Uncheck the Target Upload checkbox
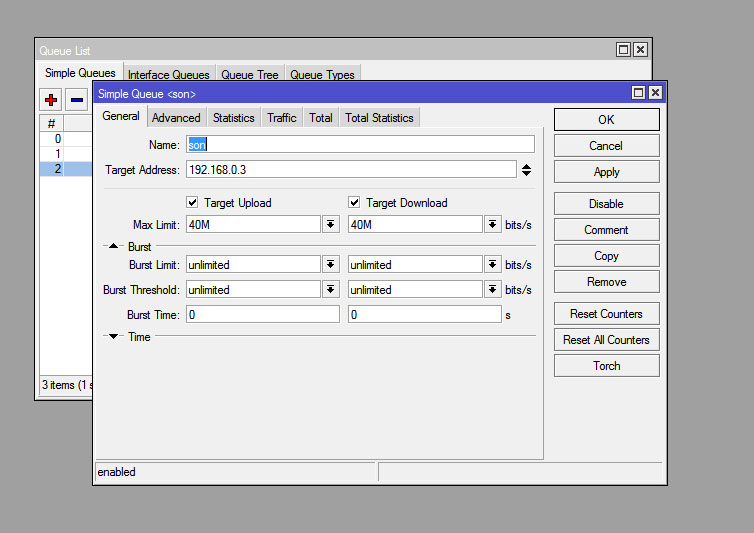This screenshot has width=754, height=533. coord(193,202)
